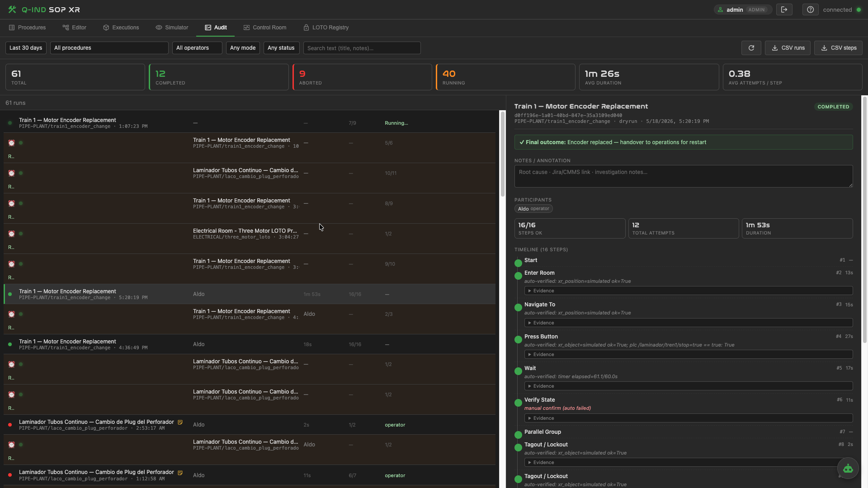Click alarm icon on the 5/6 steps row
Screen dimensions: 868x488
(x=12, y=143)
